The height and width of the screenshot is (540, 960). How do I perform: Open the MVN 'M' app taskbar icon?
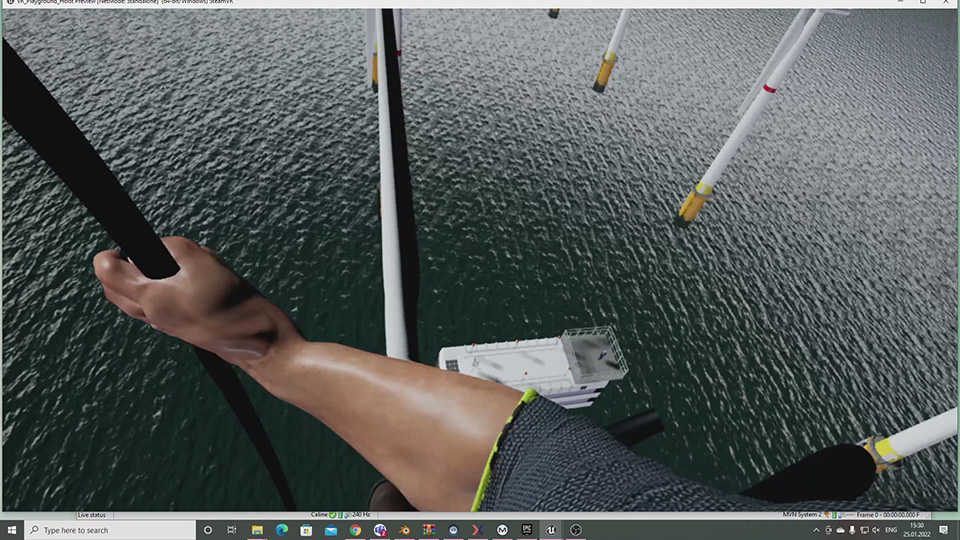click(x=502, y=530)
